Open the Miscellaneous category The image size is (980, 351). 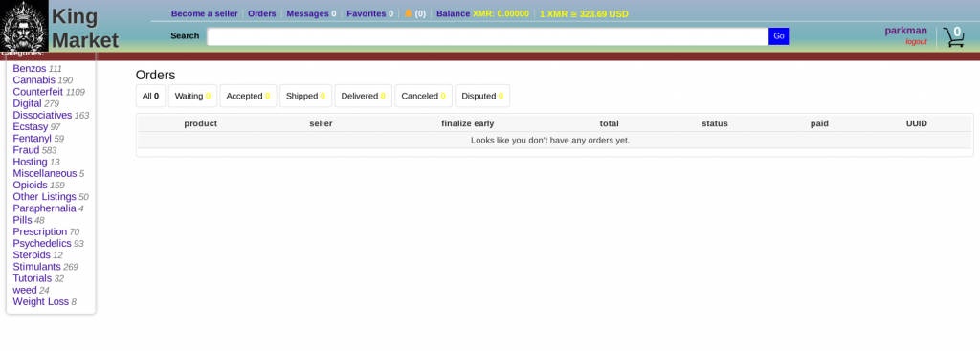pyautogui.click(x=45, y=174)
